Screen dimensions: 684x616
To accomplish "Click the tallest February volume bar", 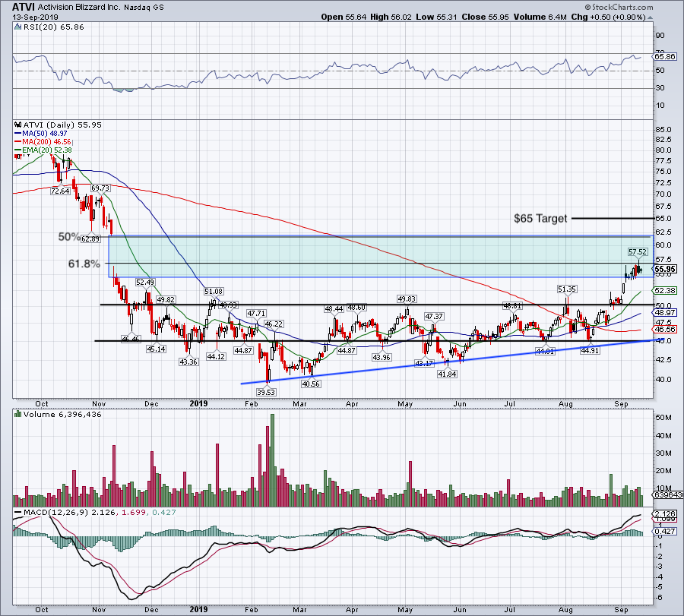I will pyautogui.click(x=273, y=460).
